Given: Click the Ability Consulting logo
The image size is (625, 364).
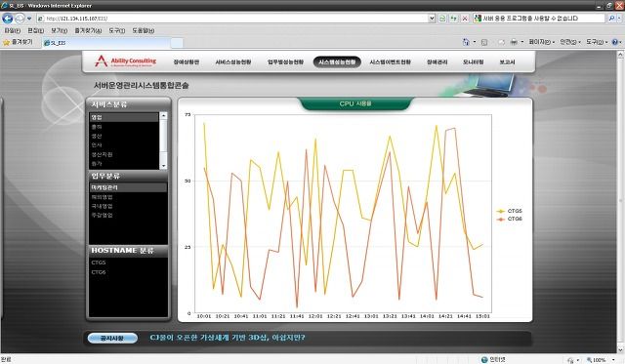Looking at the screenshot, I should [126, 61].
